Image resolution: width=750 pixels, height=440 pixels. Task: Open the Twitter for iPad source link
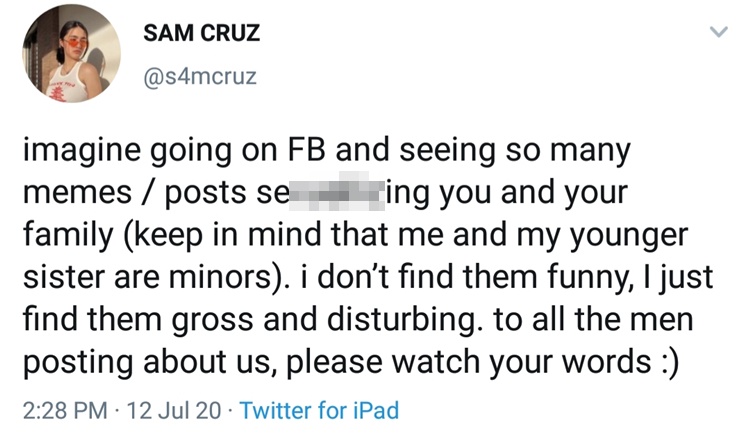(x=320, y=410)
